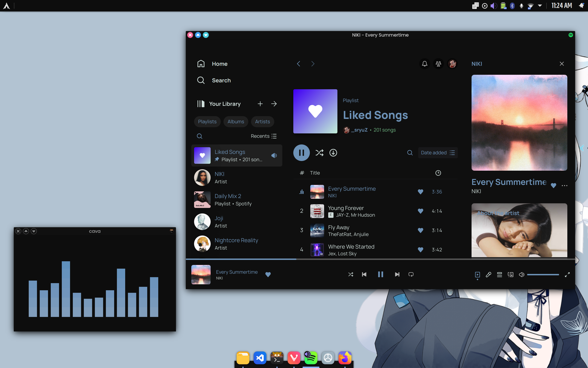Sort by duration clock column
Screen dimensions: 588x368
tap(438, 173)
